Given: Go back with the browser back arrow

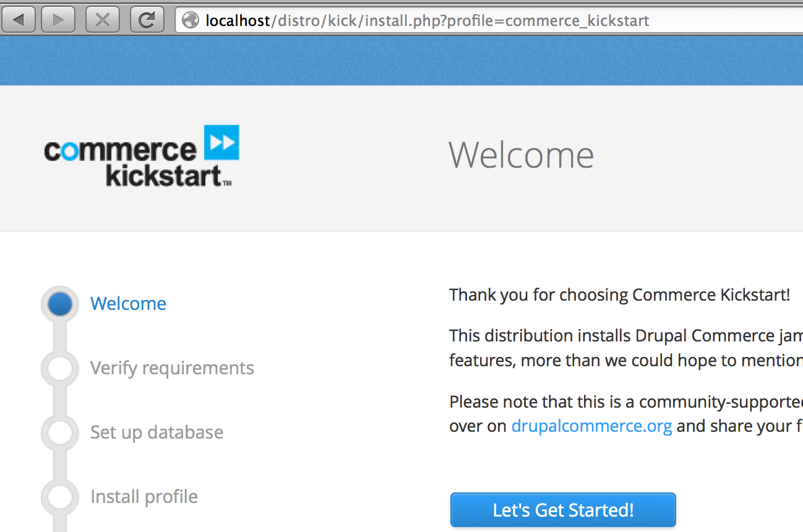Looking at the screenshot, I should [19, 20].
